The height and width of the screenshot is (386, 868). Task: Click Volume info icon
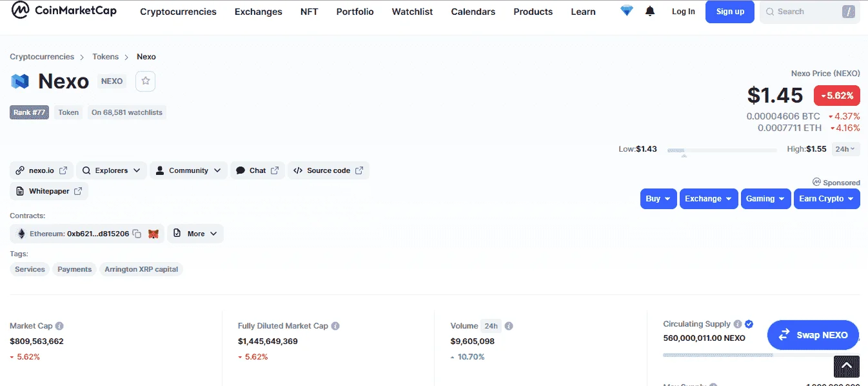point(508,326)
